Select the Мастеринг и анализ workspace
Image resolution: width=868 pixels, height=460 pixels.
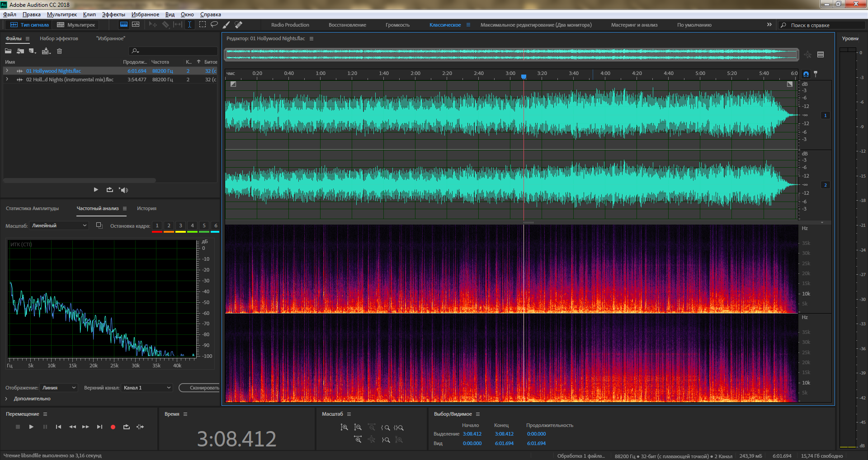tap(634, 25)
